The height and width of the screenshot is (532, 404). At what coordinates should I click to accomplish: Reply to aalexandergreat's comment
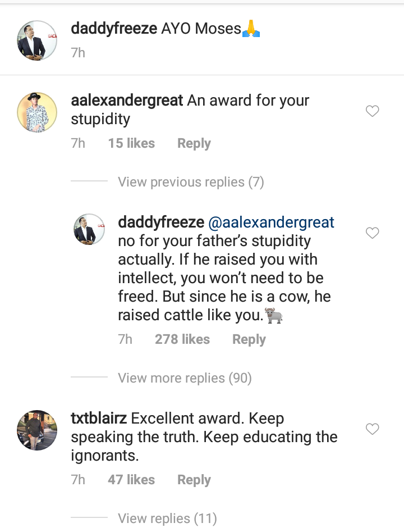coord(194,143)
